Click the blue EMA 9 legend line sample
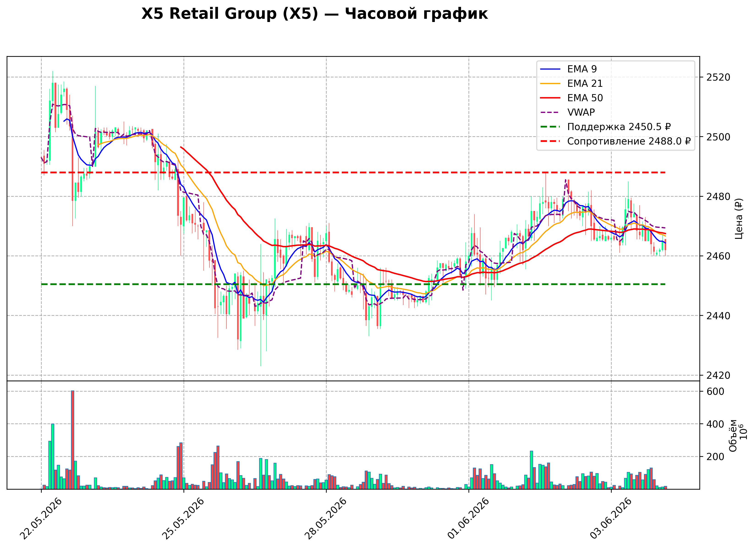 [x=550, y=69]
